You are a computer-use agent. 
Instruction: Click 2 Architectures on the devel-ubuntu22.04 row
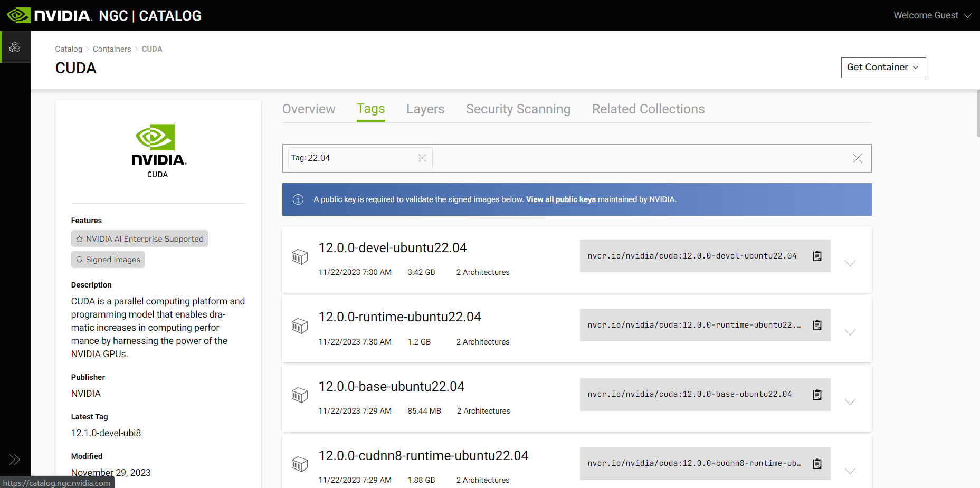pos(483,272)
